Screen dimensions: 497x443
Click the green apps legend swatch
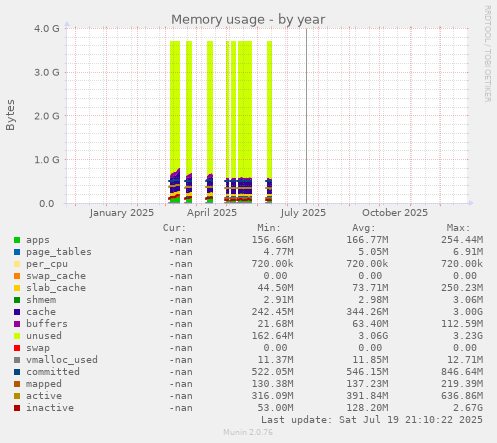coord(17,240)
